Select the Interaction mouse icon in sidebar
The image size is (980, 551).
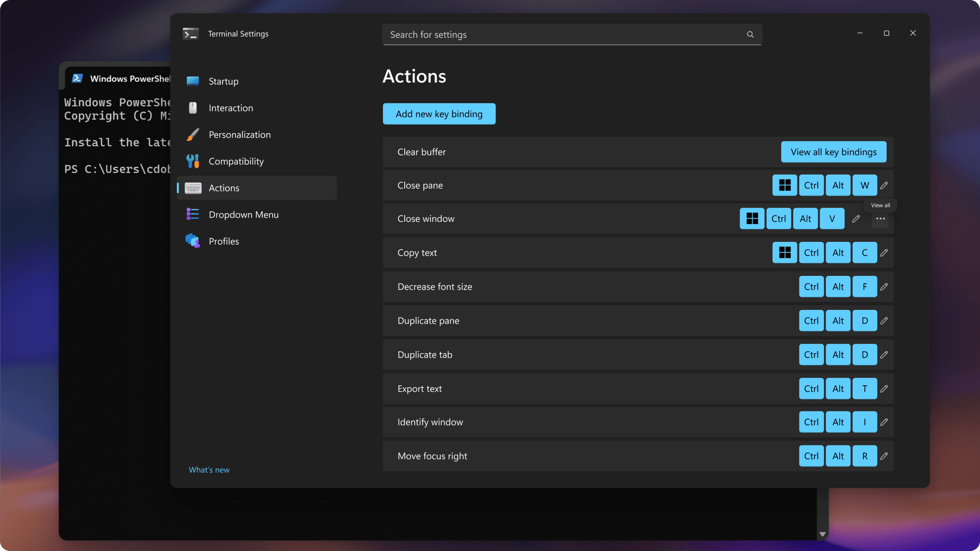[193, 108]
